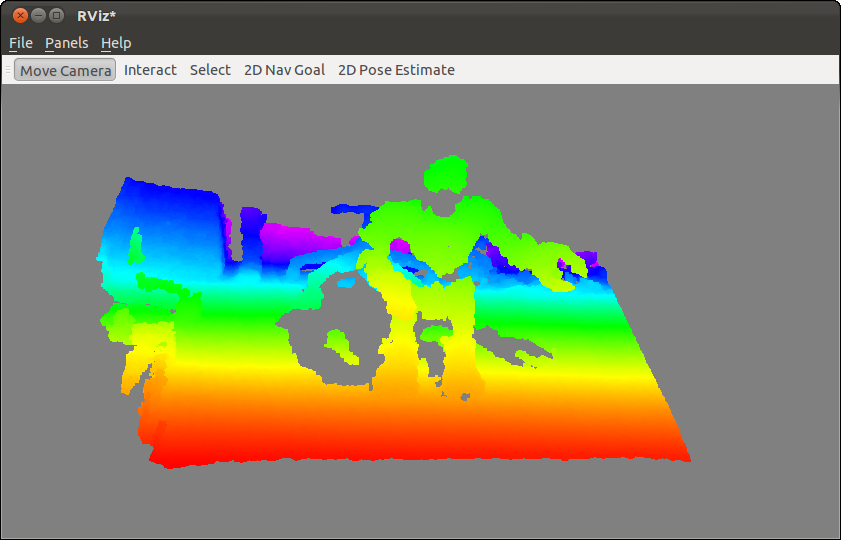Enable the 2D Pose Estimate tool
Image resolution: width=841 pixels, height=540 pixels.
click(x=396, y=70)
